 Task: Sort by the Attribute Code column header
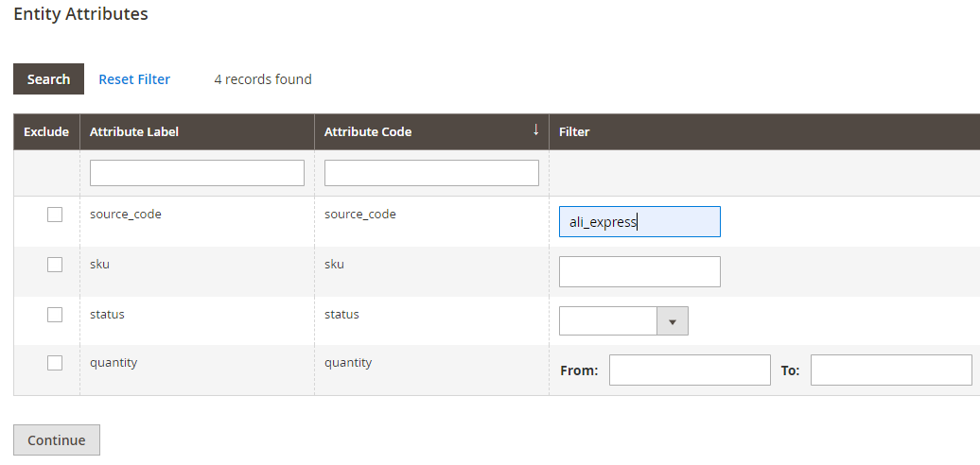(431, 131)
